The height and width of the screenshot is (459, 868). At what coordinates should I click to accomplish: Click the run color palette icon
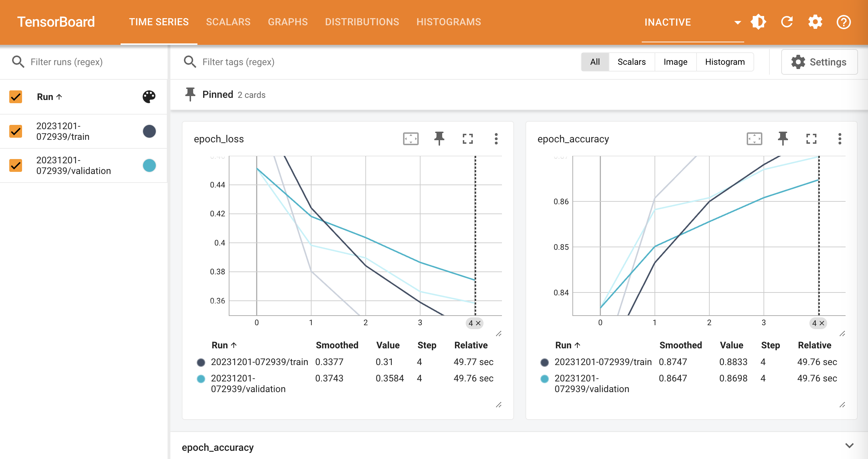pos(149,97)
